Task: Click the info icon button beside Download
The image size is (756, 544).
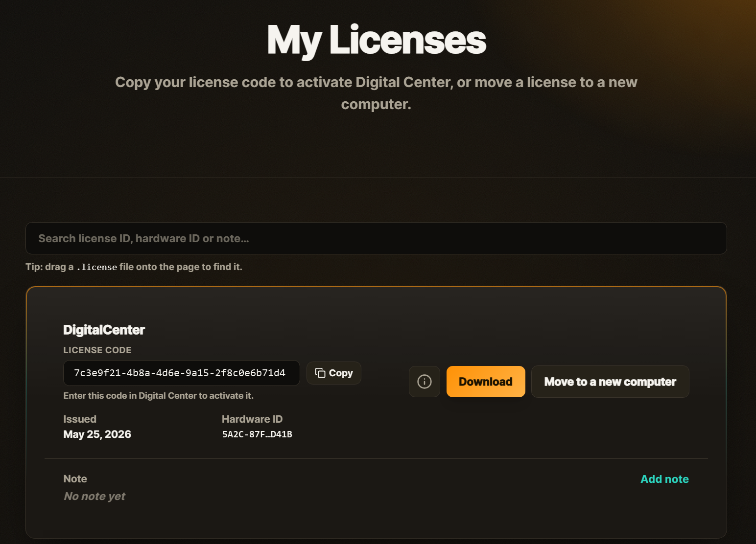Action: pos(424,382)
